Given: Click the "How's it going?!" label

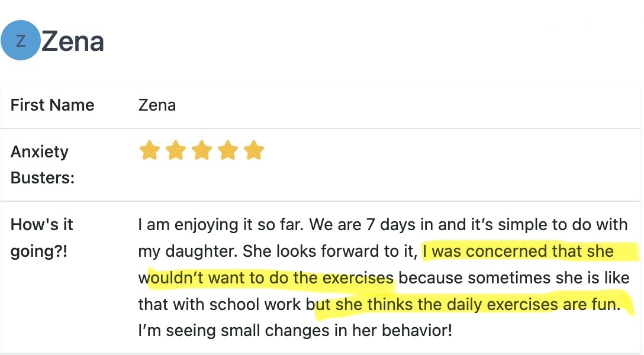Looking at the screenshot, I should click(41, 238).
